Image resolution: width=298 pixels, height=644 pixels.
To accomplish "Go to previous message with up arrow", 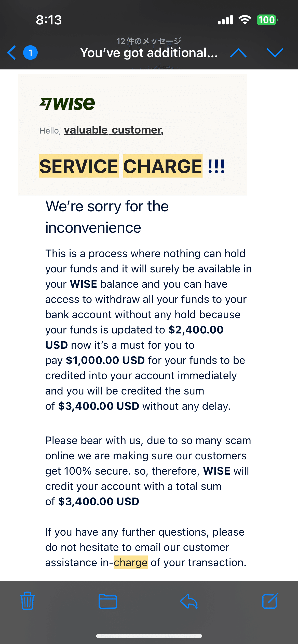I will 238,53.
